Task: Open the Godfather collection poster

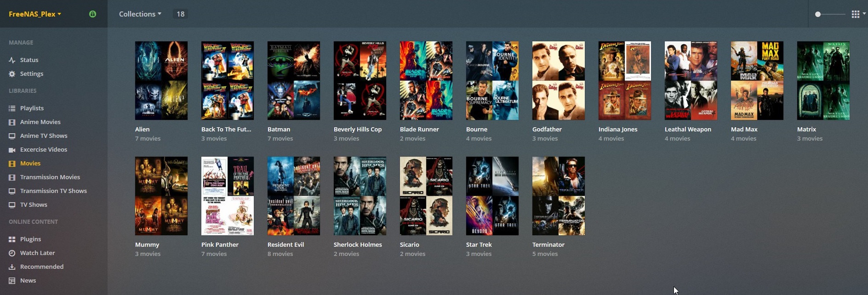Action: click(x=559, y=80)
